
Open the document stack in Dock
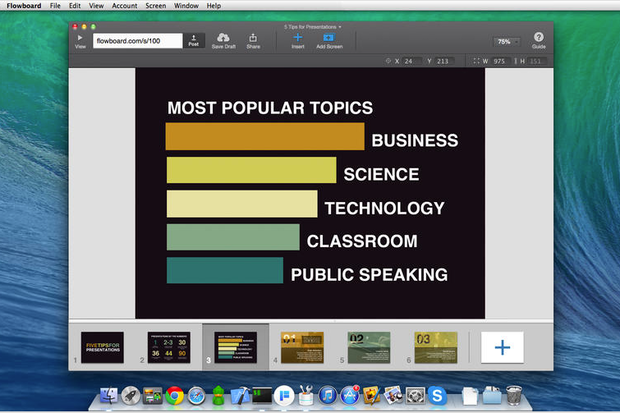(x=470, y=396)
